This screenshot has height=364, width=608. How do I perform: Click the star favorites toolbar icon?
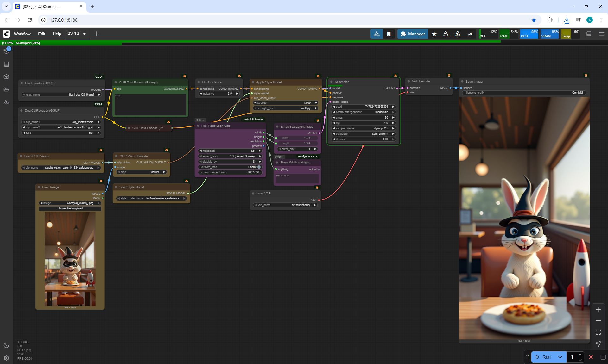tap(434, 34)
